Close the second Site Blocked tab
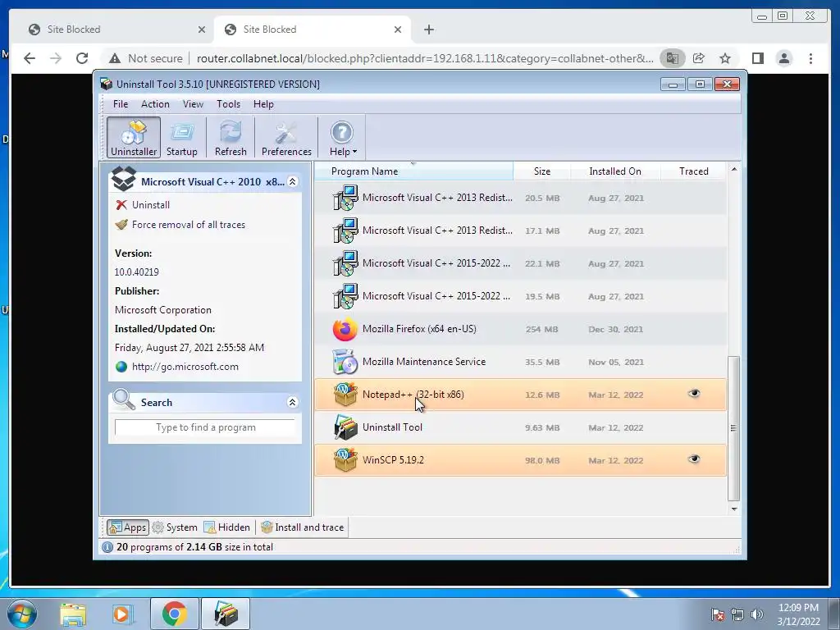The image size is (840, 630). click(398, 30)
